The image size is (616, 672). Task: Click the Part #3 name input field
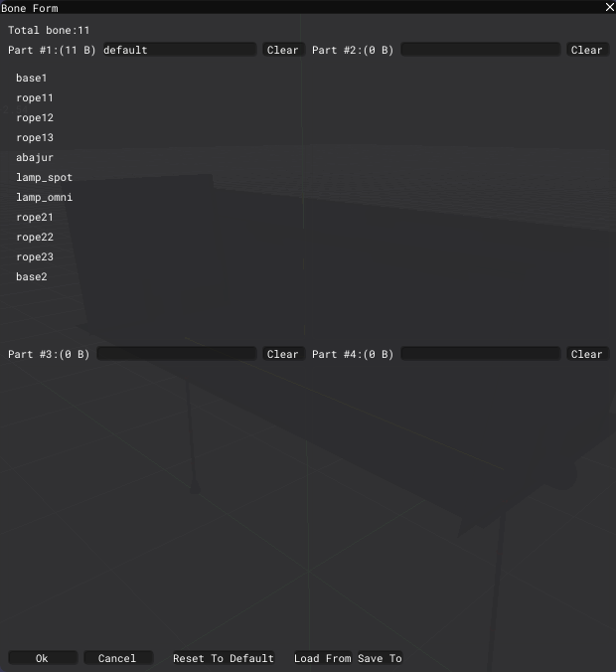[176, 354]
